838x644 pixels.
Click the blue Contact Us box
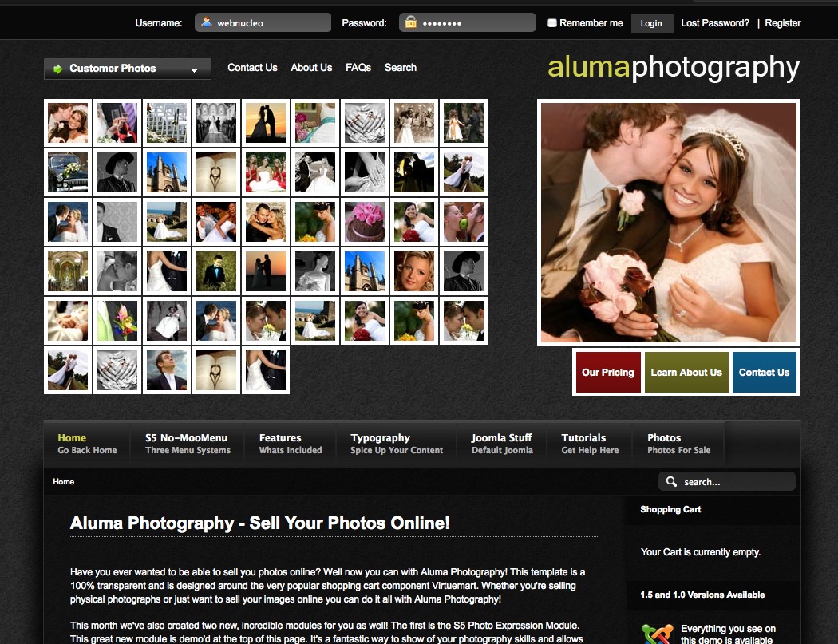click(x=764, y=373)
